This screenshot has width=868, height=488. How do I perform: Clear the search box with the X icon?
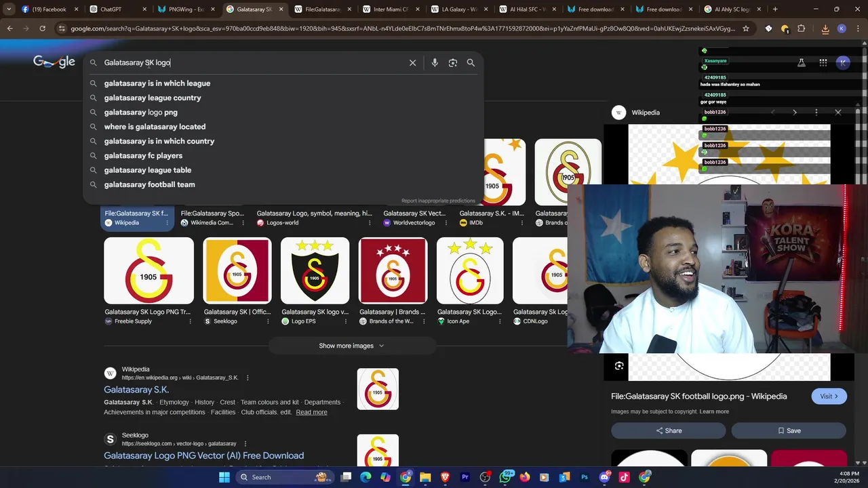[x=412, y=62]
